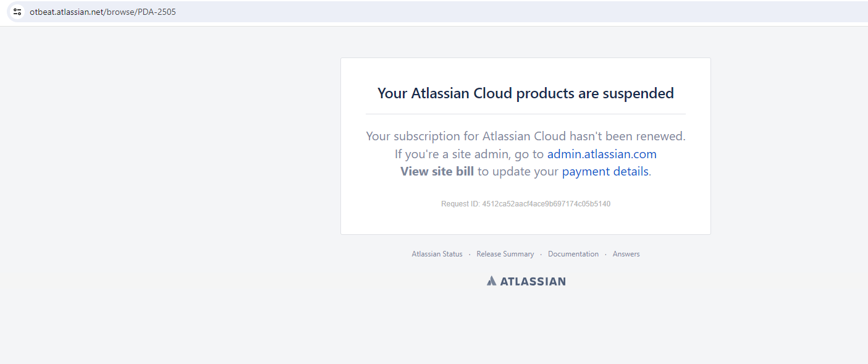Click the Atlassian triangle logo mark
The image size is (868, 364).
coord(491,281)
